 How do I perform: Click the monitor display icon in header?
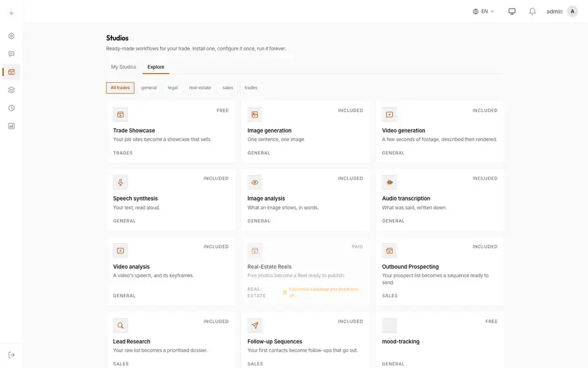pyautogui.click(x=512, y=11)
